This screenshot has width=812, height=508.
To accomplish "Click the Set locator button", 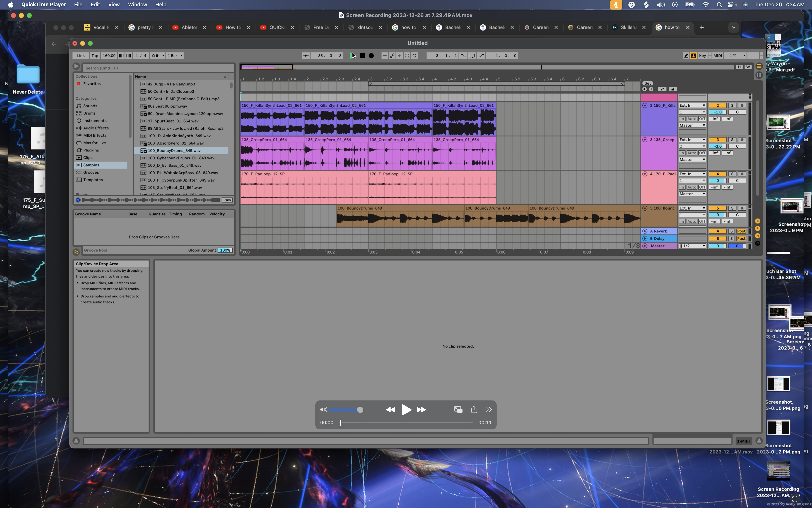I will pyautogui.click(x=648, y=83).
